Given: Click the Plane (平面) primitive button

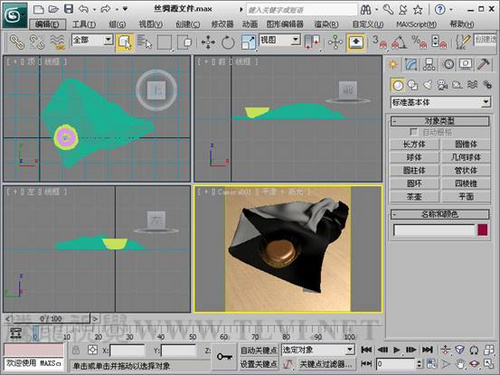Looking at the screenshot, I should (x=466, y=197).
